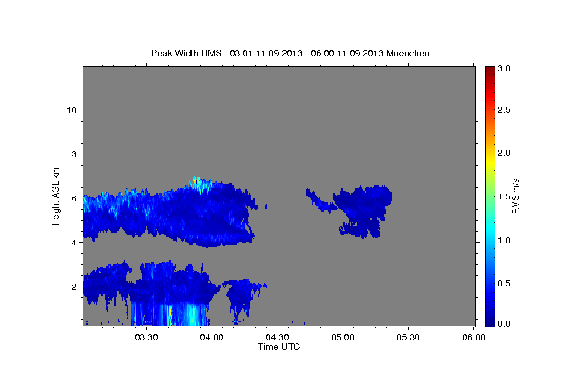
Task: Click the dark blue bottom of colorbar
Action: point(490,321)
